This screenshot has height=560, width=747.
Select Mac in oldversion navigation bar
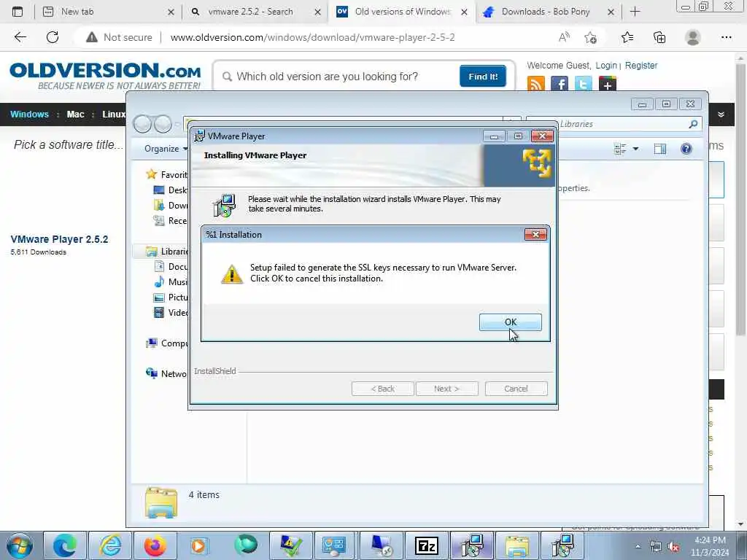point(75,114)
